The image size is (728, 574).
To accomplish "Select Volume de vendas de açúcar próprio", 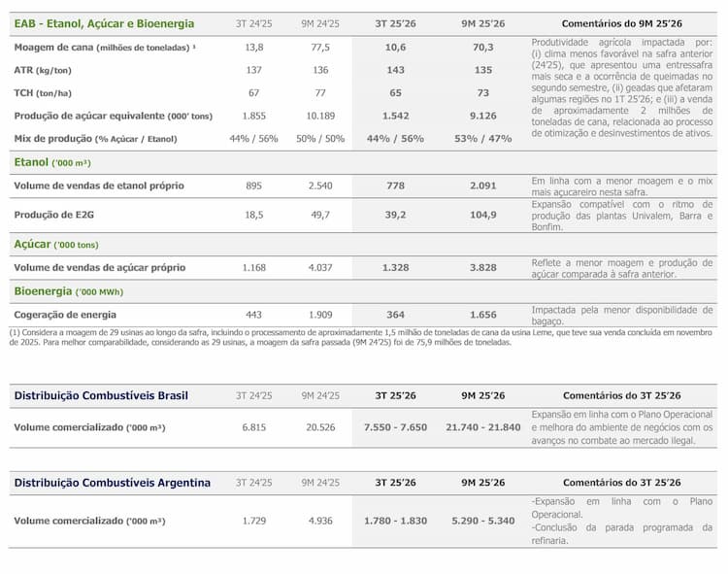I will click(x=100, y=267).
